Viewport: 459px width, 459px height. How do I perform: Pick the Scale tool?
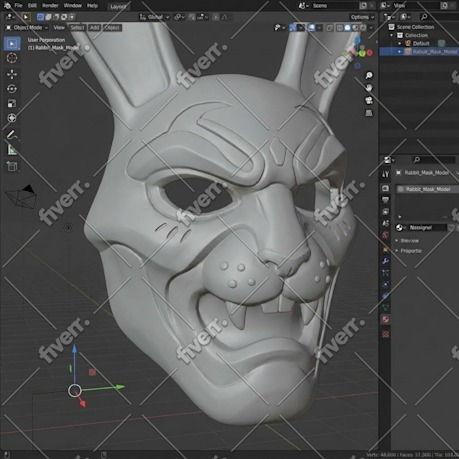click(x=12, y=103)
